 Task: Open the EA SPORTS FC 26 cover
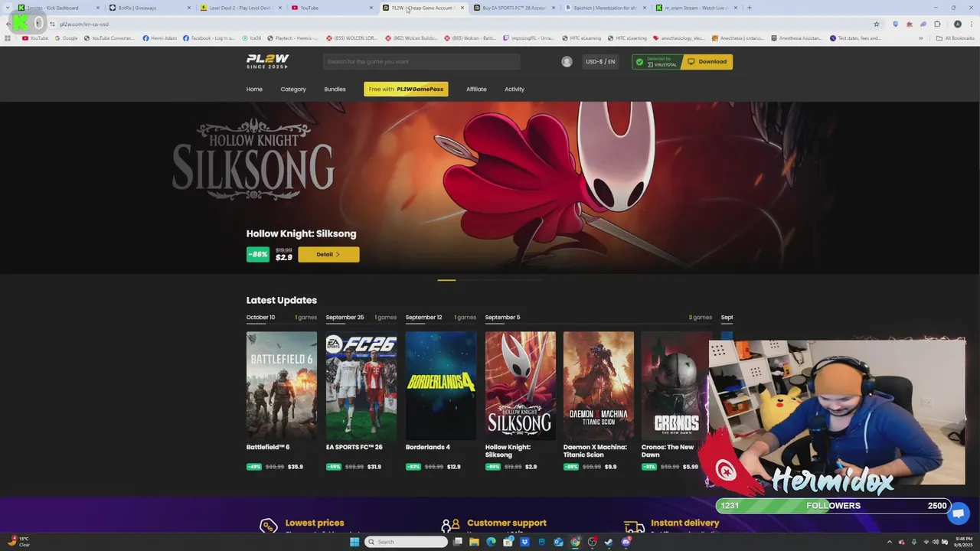click(361, 386)
